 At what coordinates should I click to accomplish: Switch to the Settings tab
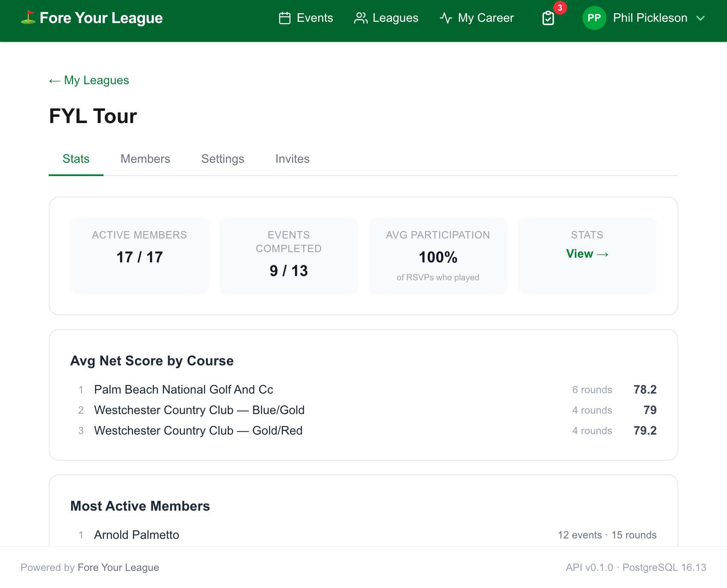pyautogui.click(x=223, y=159)
